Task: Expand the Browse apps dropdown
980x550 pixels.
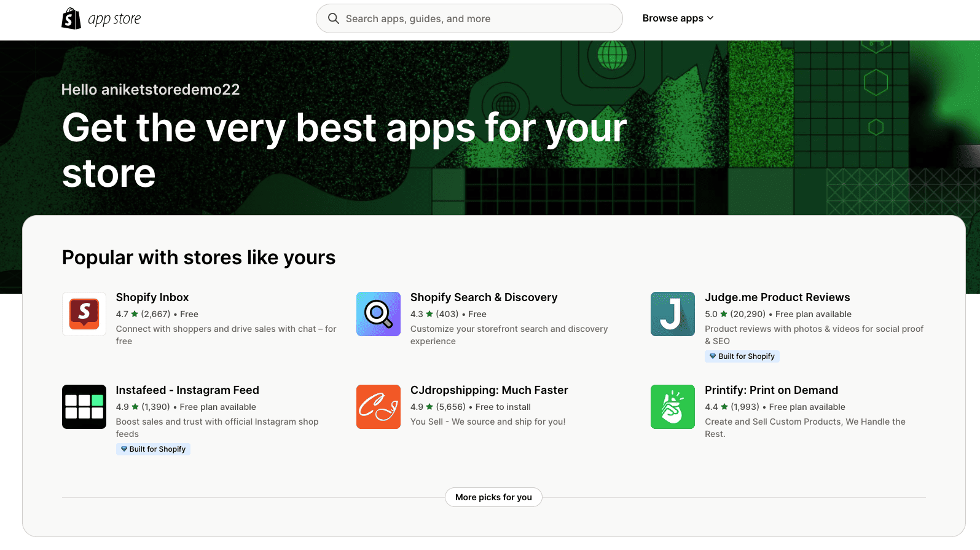Action: point(678,18)
